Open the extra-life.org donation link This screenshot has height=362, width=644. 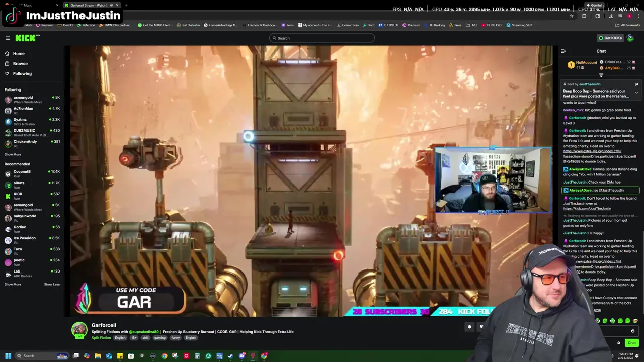[x=600, y=156]
